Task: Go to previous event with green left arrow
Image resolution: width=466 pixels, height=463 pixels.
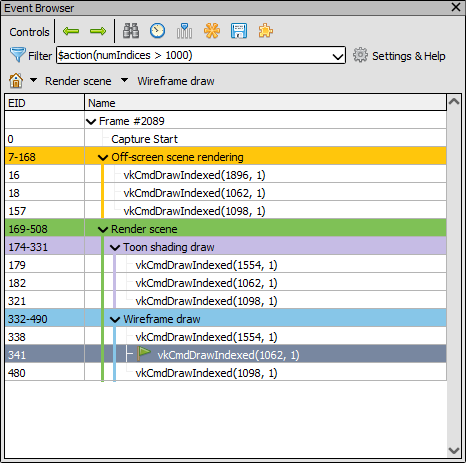Action: pos(71,31)
